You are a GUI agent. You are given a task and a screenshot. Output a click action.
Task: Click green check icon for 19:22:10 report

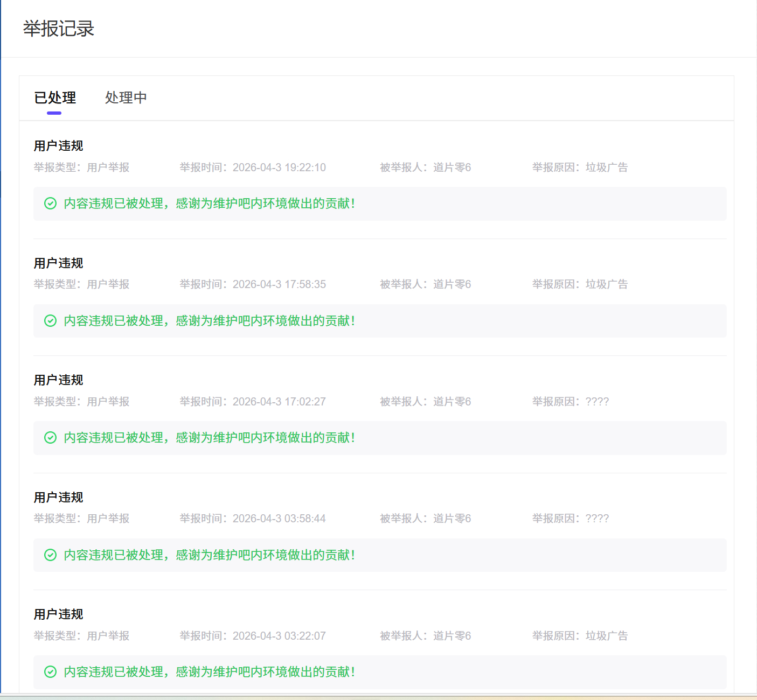click(x=50, y=204)
